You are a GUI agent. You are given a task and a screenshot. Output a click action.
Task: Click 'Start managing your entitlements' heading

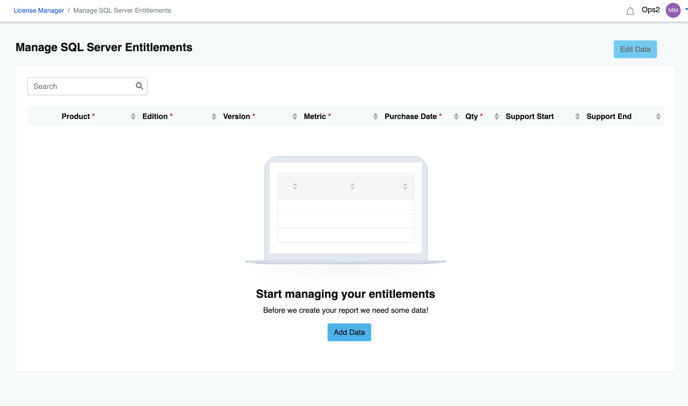[345, 294]
